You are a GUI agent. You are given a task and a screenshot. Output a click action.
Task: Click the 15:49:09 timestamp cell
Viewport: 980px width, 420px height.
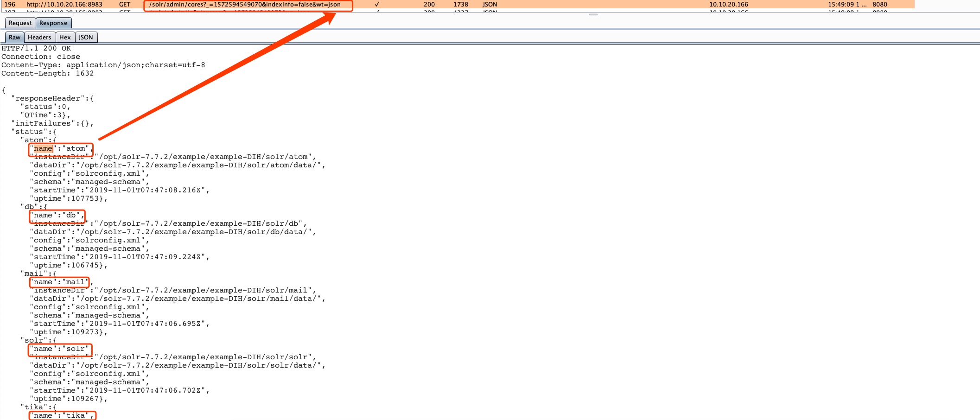click(x=847, y=4)
